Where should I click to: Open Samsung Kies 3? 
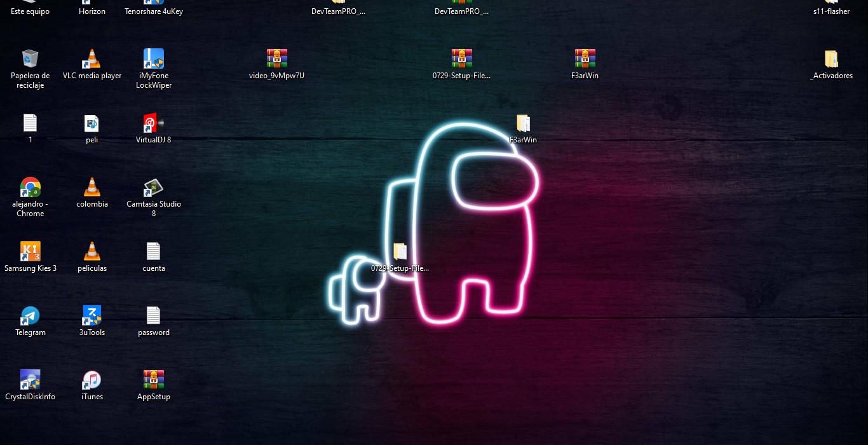pos(30,252)
